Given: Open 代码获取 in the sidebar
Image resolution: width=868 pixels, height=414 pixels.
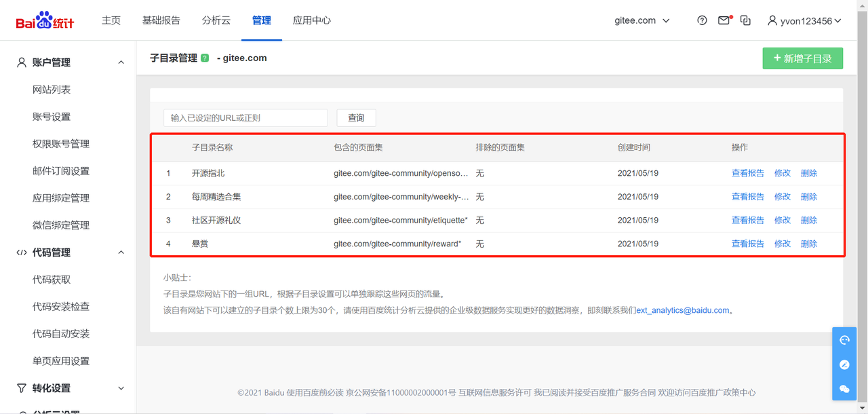Looking at the screenshot, I should (x=52, y=280).
